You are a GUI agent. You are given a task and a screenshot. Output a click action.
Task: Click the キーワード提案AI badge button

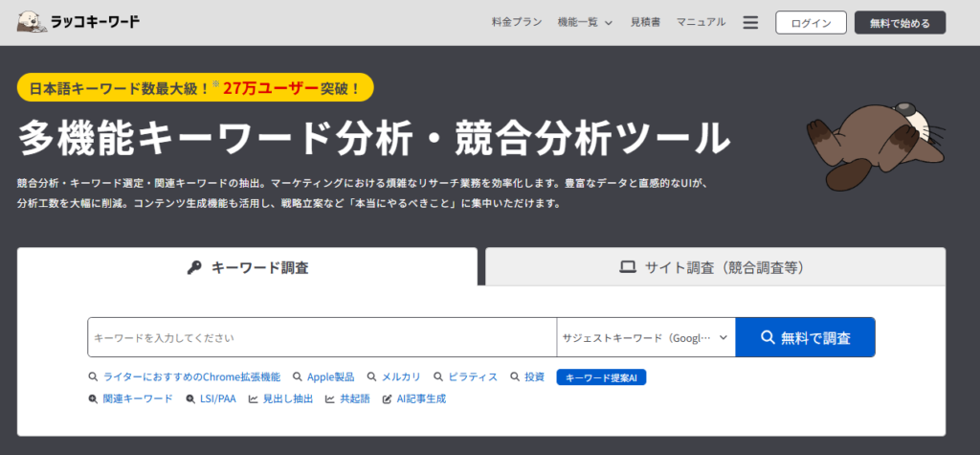point(602,377)
